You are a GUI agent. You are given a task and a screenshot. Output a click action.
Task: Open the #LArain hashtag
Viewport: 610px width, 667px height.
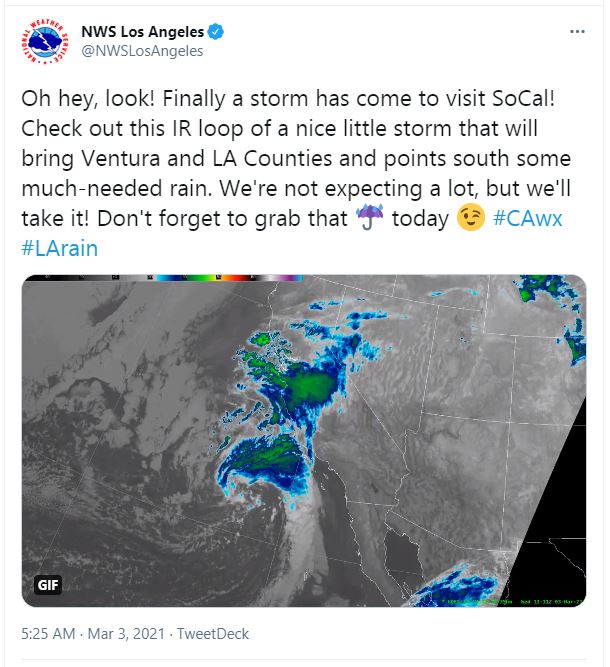(x=60, y=248)
